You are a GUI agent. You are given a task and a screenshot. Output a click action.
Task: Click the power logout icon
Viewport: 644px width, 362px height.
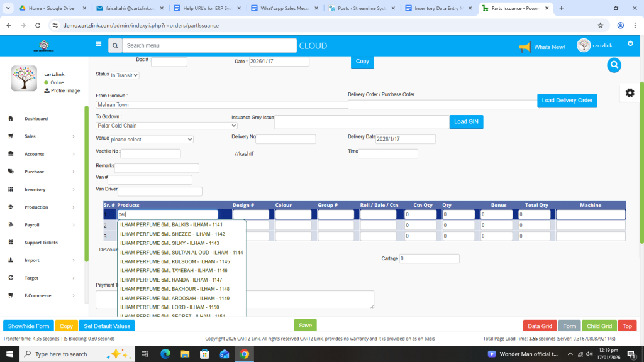630,43
